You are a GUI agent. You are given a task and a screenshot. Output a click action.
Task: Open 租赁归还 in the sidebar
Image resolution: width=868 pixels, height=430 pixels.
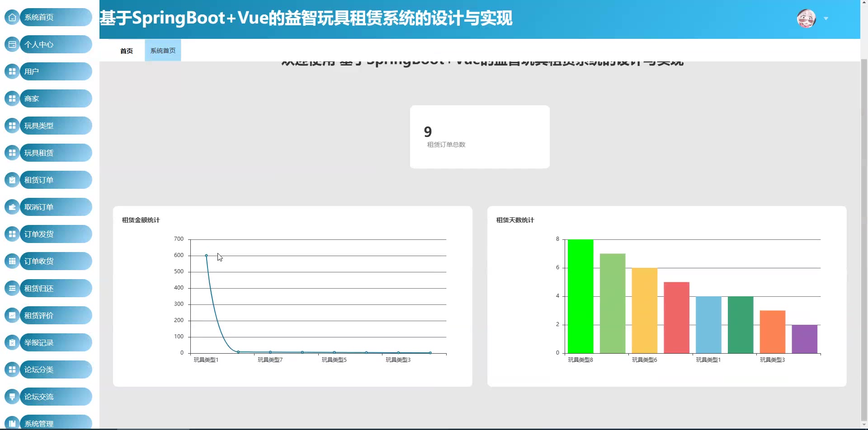pyautogui.click(x=56, y=288)
